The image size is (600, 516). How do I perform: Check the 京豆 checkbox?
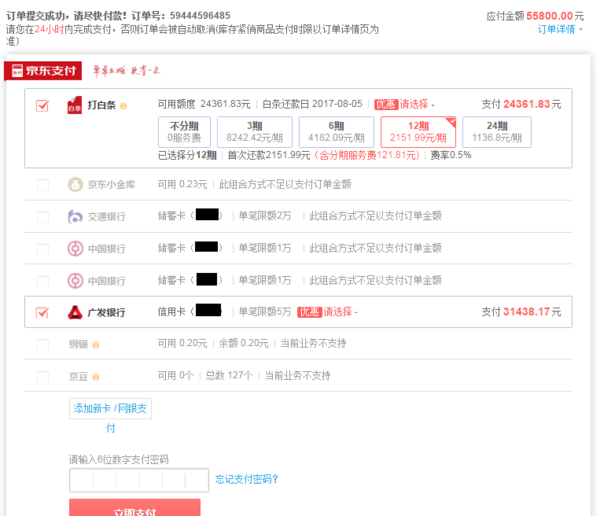tap(42, 377)
